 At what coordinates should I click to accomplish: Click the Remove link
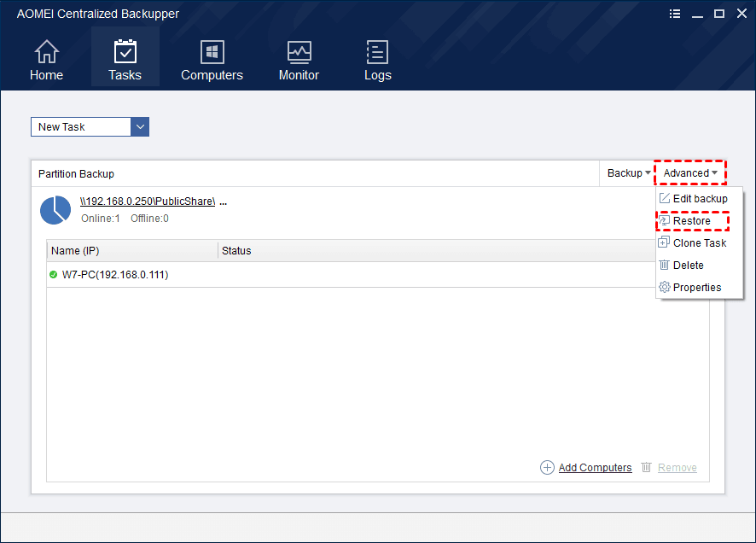(x=677, y=467)
